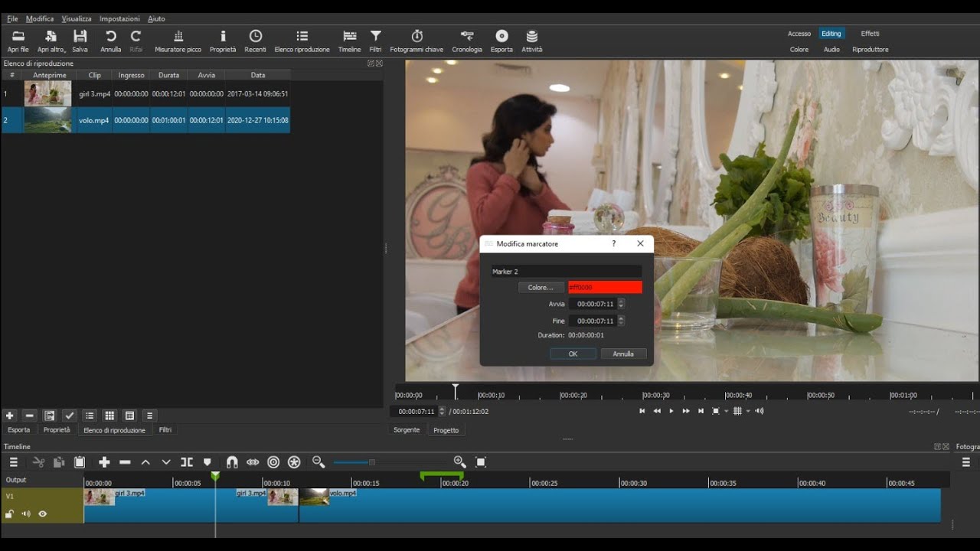
Task: Switch to the Progetto player tab
Action: [x=446, y=430]
